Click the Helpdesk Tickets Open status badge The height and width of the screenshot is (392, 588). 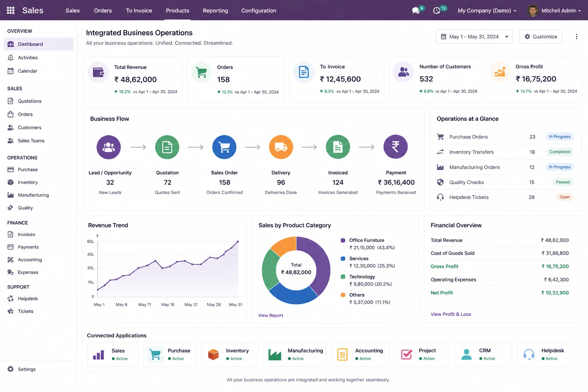pyautogui.click(x=565, y=197)
